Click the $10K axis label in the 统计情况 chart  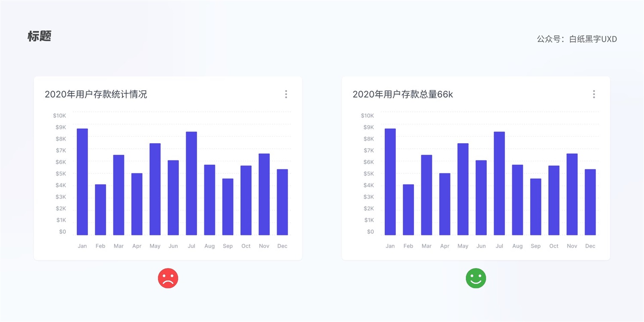click(60, 115)
